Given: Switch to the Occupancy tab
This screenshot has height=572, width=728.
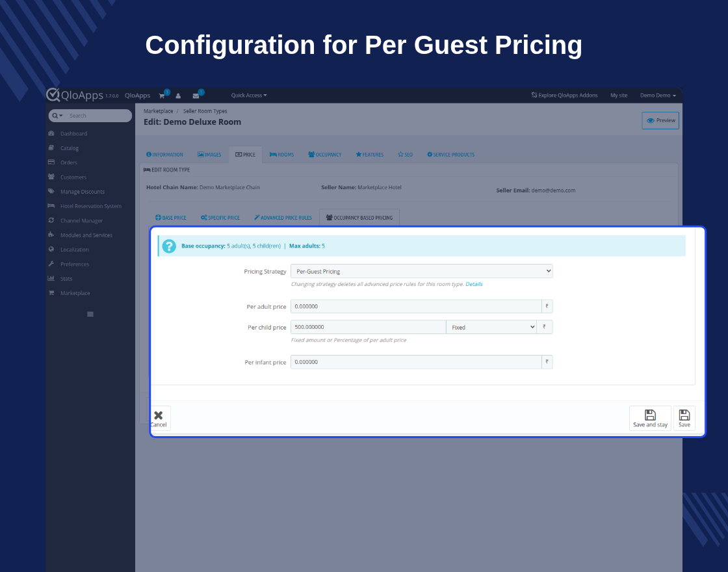Looking at the screenshot, I should coord(324,155).
